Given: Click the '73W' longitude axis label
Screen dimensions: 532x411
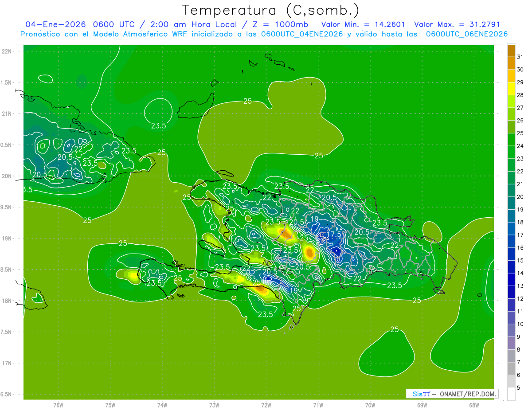Looking at the screenshot, I should (214, 405).
